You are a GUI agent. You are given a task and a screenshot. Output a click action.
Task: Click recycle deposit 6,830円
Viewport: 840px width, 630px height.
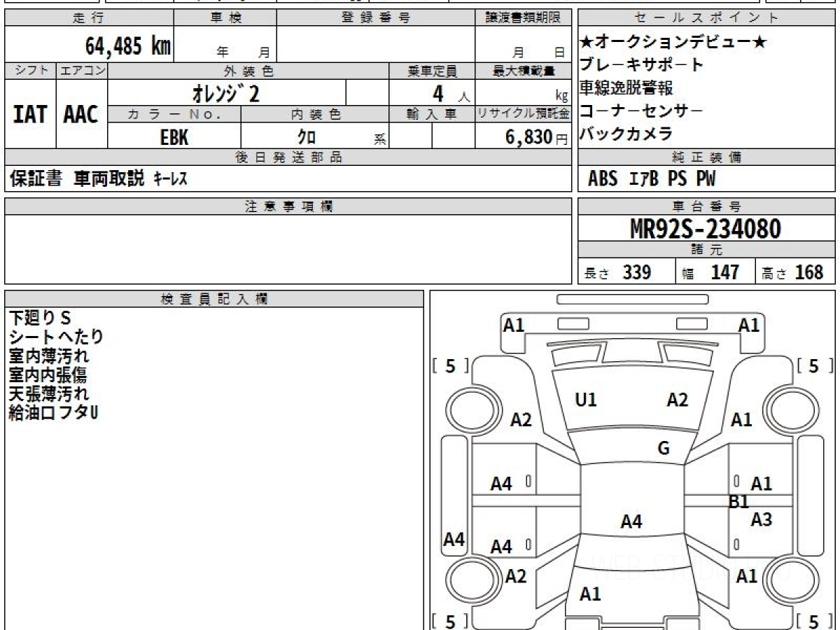tap(538, 137)
